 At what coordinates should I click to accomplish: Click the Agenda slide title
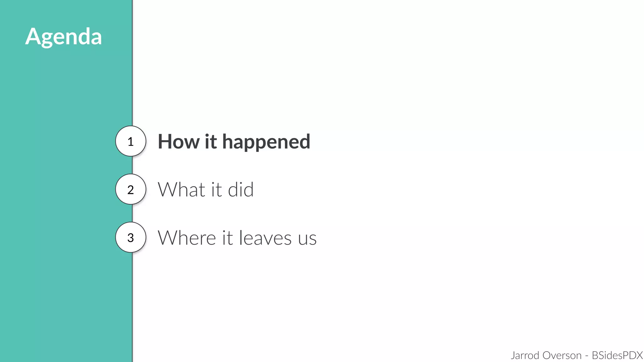pyautogui.click(x=64, y=37)
